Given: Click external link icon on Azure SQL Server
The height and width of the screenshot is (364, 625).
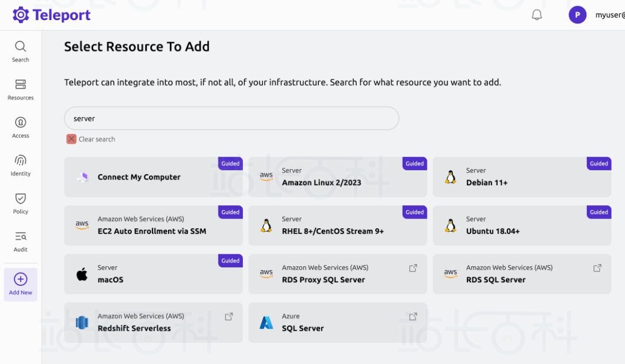Looking at the screenshot, I should (413, 317).
